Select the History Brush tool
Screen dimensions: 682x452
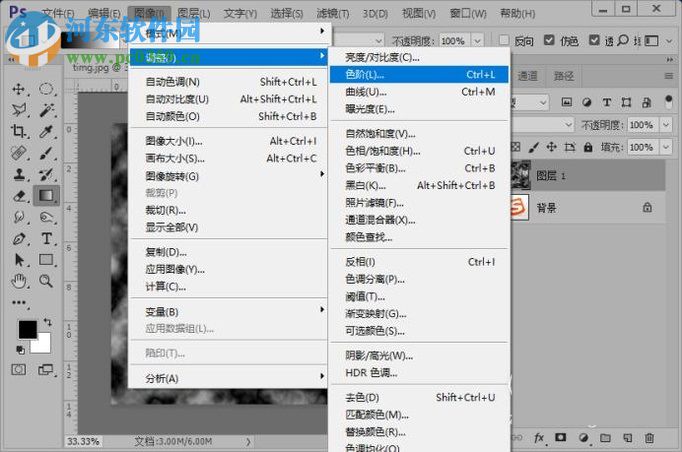[x=46, y=174]
